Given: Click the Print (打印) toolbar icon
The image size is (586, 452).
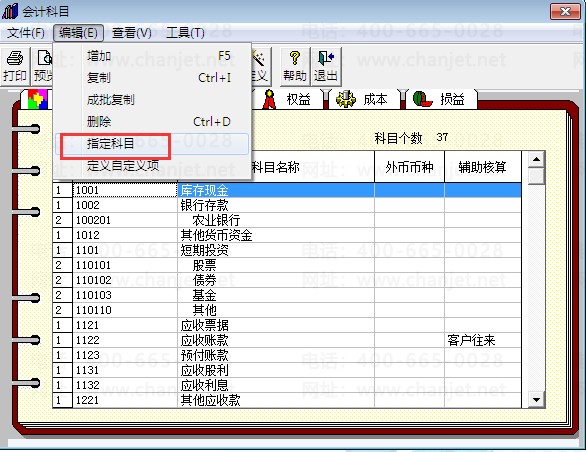Looking at the screenshot, I should [15, 66].
